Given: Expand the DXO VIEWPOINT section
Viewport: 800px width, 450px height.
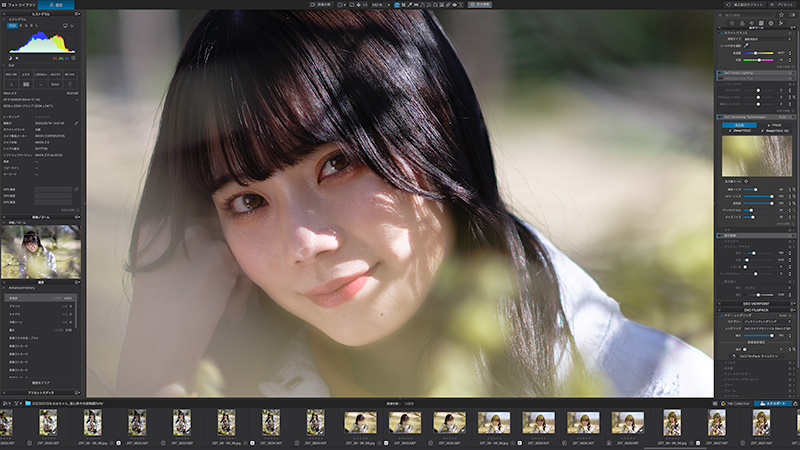Looking at the screenshot, I should coord(757,304).
